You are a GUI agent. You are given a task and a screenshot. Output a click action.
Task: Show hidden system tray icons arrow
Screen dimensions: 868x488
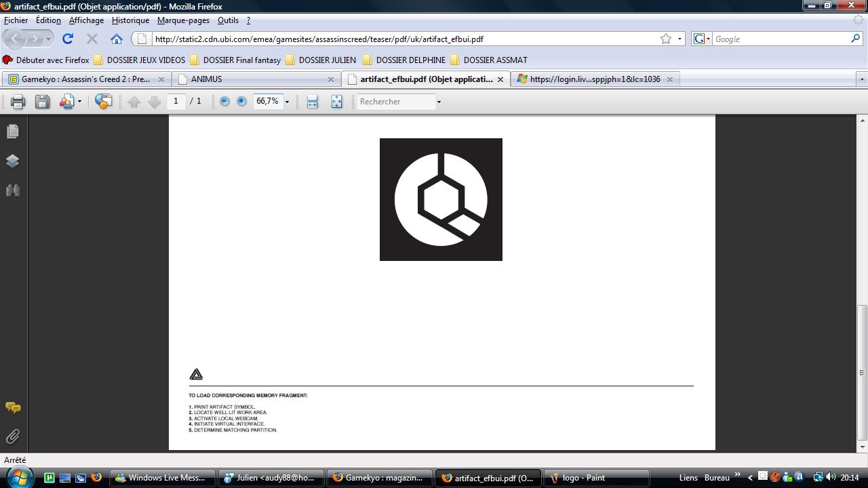pos(750,477)
